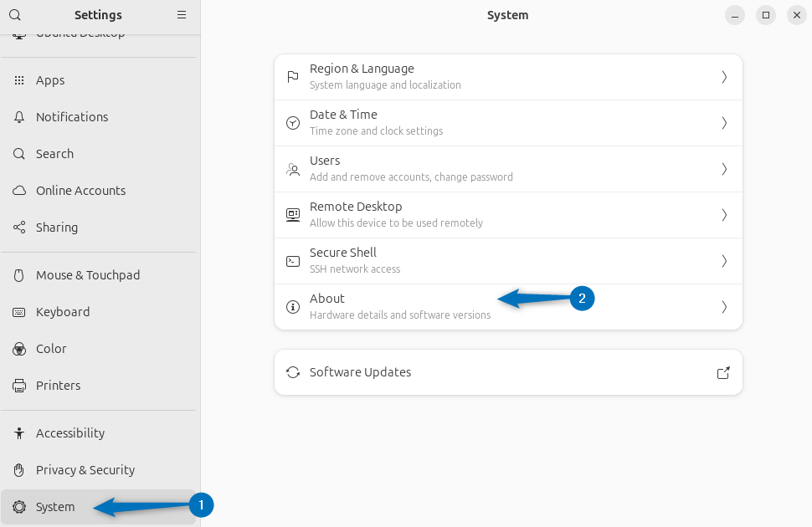
Task: Click the external-link icon on Software Updates
Action: click(x=722, y=372)
